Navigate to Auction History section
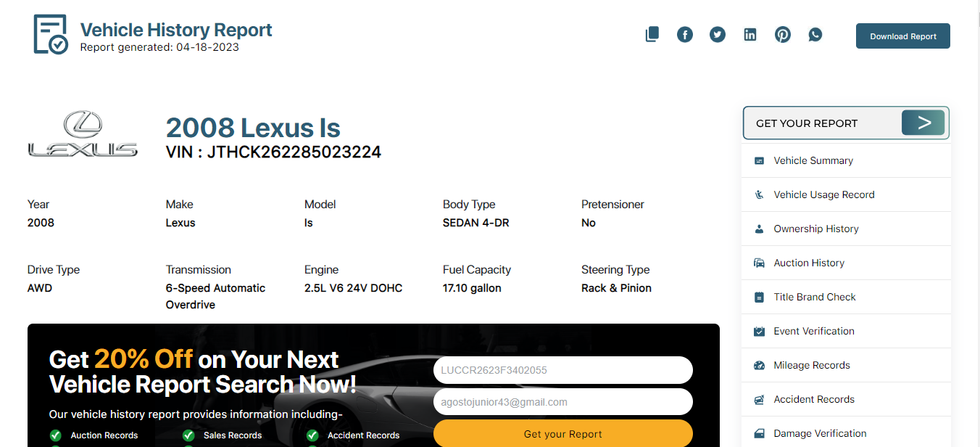980x447 pixels. point(846,263)
